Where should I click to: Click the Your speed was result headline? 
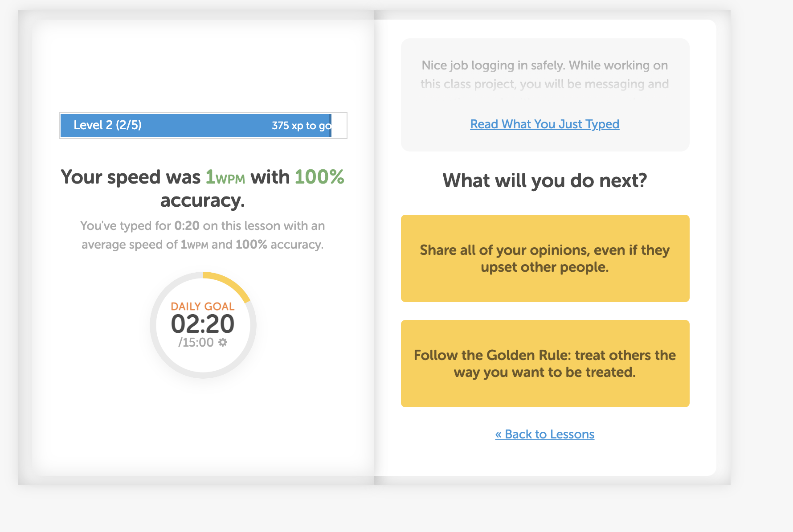(x=203, y=188)
